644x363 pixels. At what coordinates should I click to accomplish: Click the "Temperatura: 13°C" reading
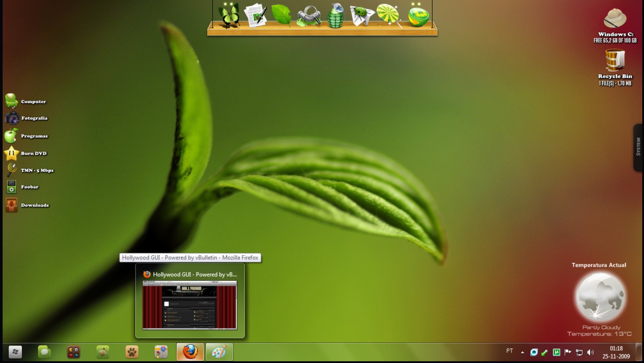(599, 334)
